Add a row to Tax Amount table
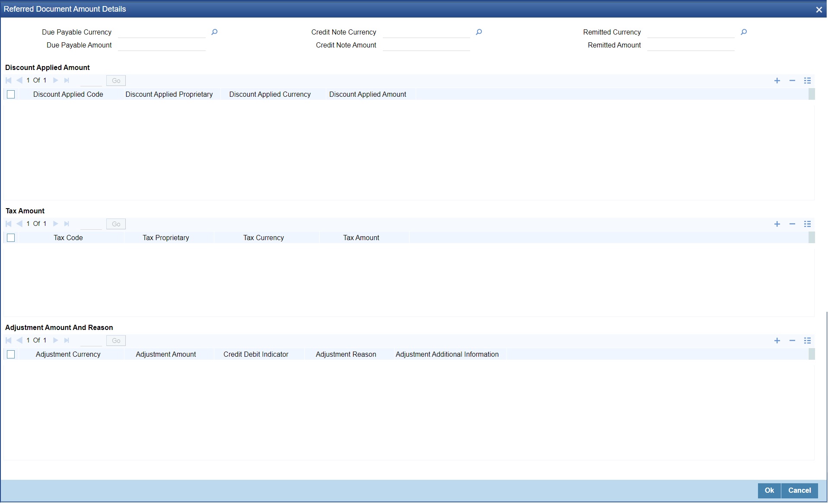The height and width of the screenshot is (504, 828). 777,224
